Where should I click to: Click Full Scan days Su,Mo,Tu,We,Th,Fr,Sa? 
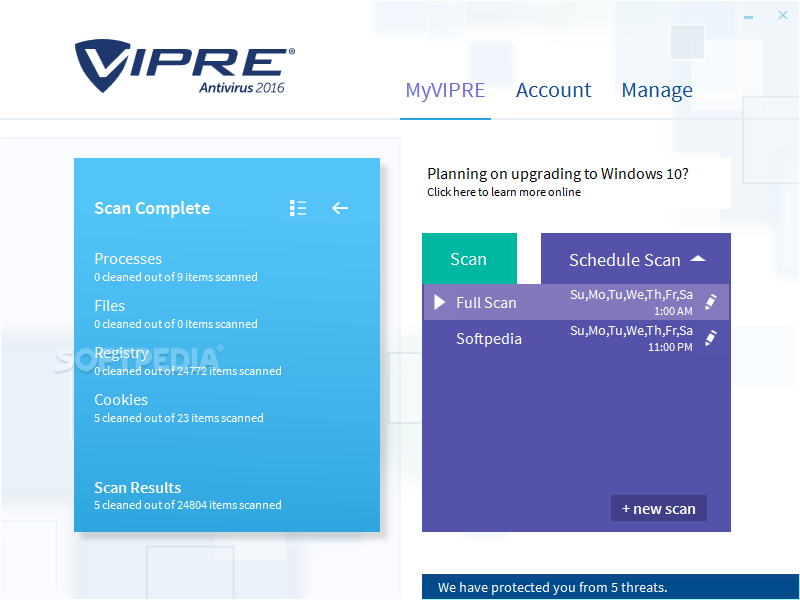pos(631,295)
